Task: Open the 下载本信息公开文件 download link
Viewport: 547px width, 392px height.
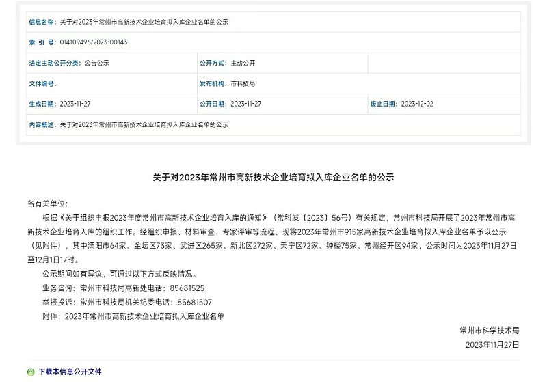Action: click(70, 372)
